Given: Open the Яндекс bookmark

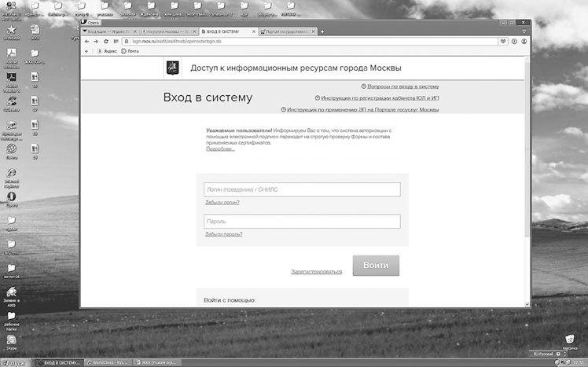Looking at the screenshot, I should click(109, 50).
